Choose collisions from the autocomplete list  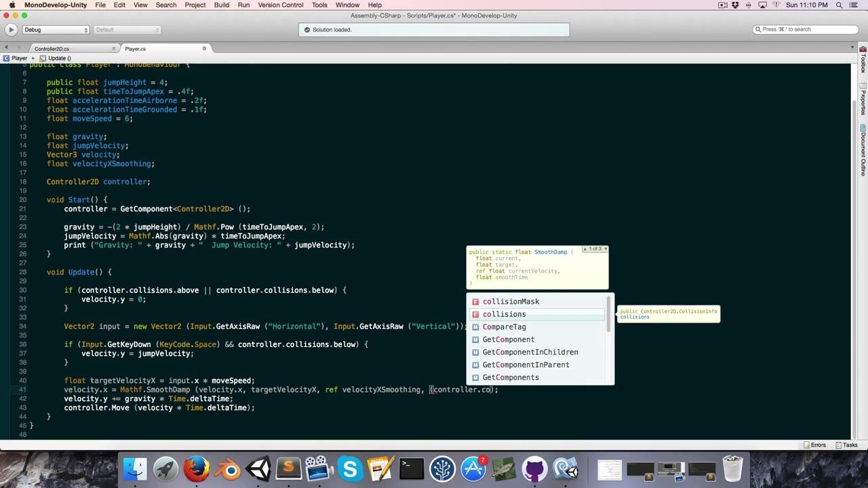click(x=537, y=314)
